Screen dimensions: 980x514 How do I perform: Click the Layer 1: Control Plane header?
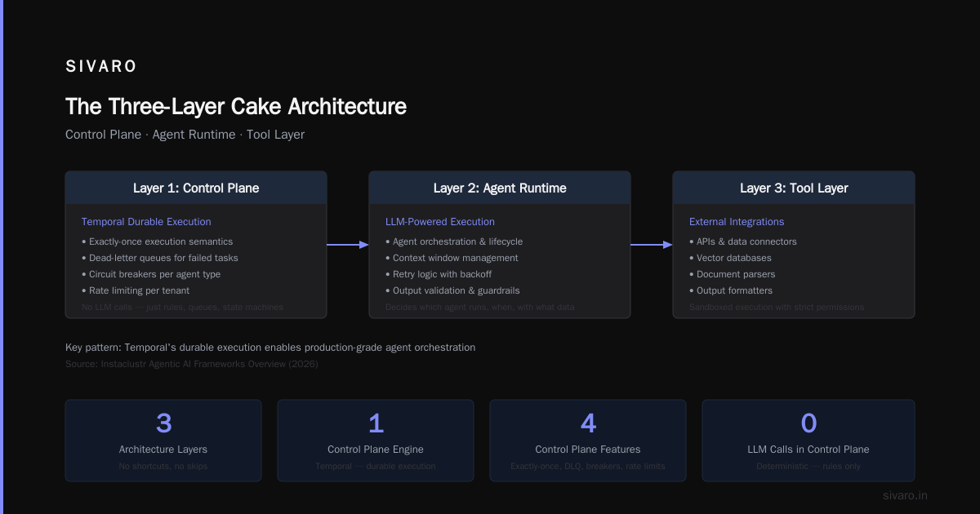click(196, 188)
